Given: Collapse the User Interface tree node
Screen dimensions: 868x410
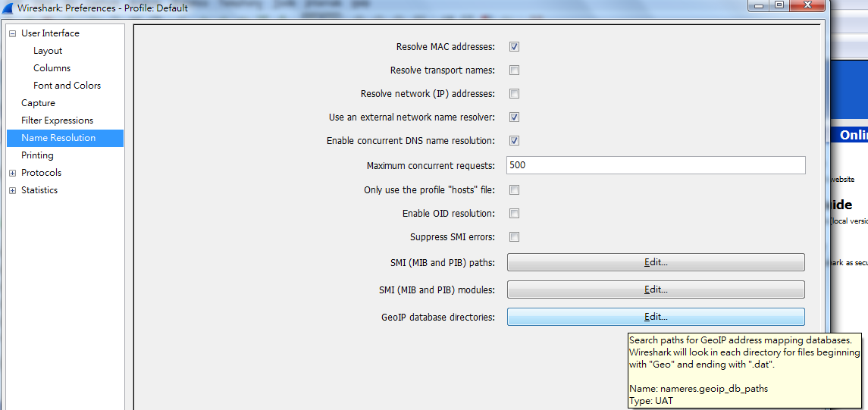Looking at the screenshot, I should click(x=12, y=33).
